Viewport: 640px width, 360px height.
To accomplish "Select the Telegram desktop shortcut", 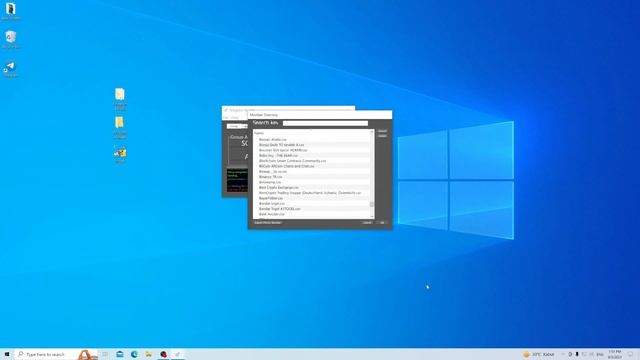I will tap(11, 69).
